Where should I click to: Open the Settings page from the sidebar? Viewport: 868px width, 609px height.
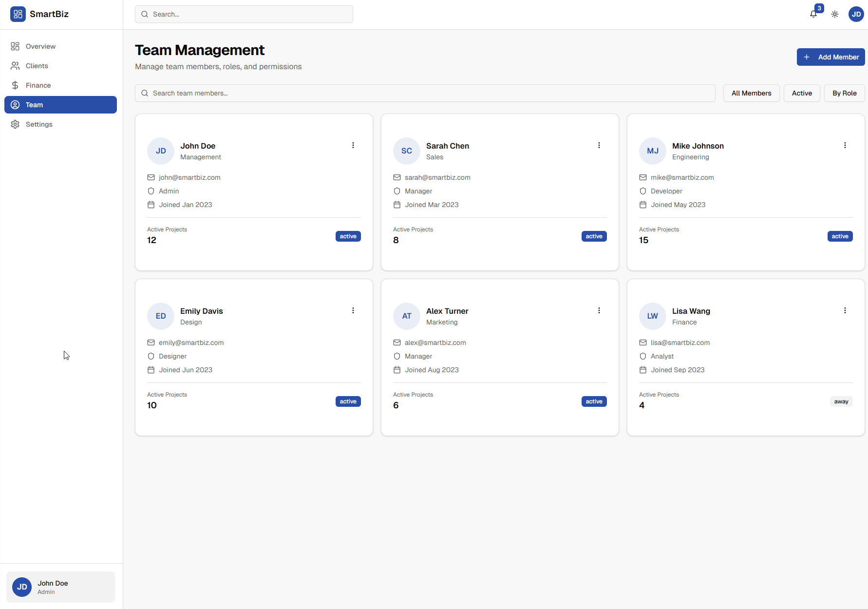[x=39, y=124]
